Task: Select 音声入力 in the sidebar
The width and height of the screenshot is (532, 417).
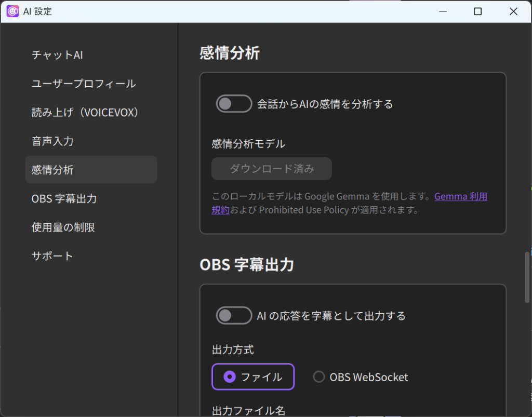Action: click(91, 141)
